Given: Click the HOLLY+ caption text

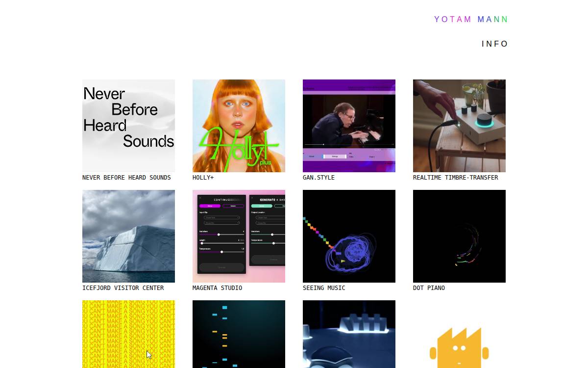Looking at the screenshot, I should (203, 178).
